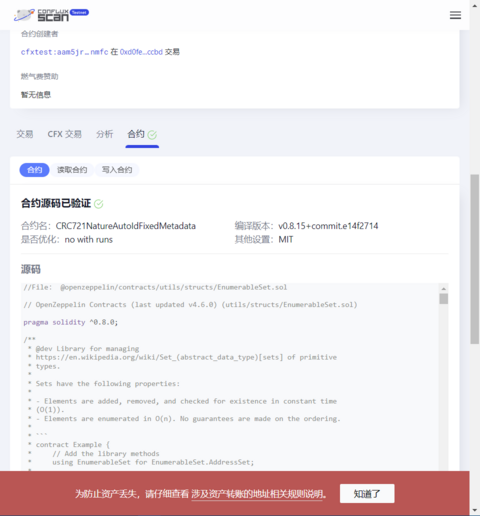Image resolution: width=480 pixels, height=516 pixels.
Task: Select the 合约 pill sub-tab
Action: [34, 170]
